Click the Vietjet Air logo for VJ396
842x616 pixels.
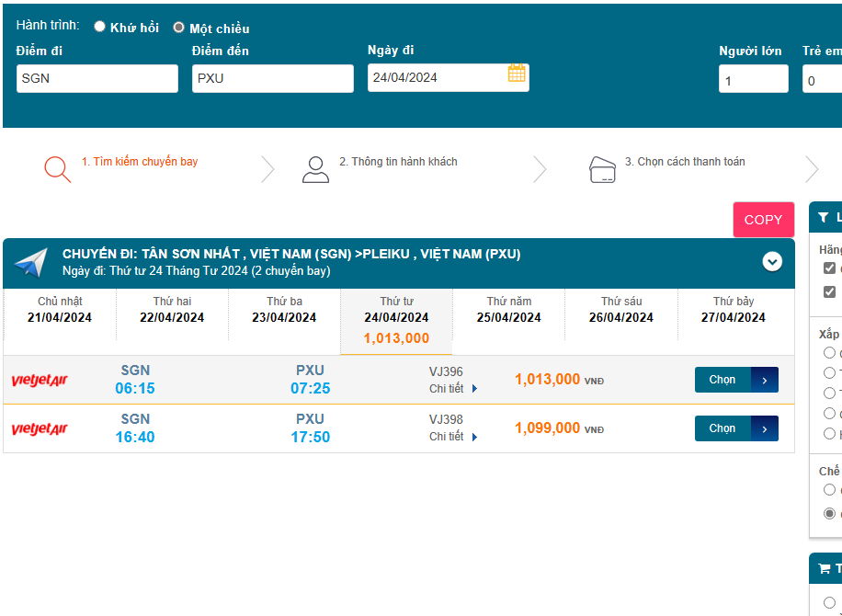[40, 381]
